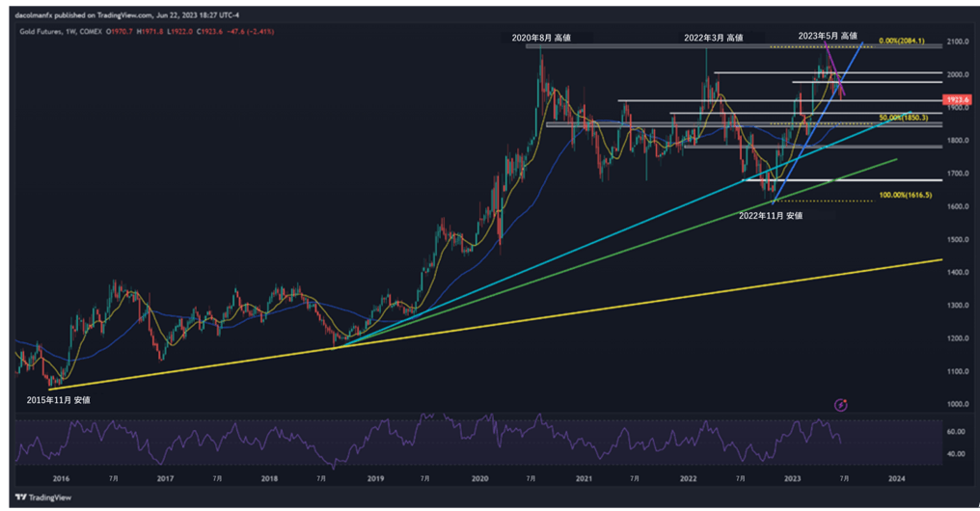Screen dimensions: 980x511
Task: Click the 1600.0 price axis value
Action: point(958,206)
